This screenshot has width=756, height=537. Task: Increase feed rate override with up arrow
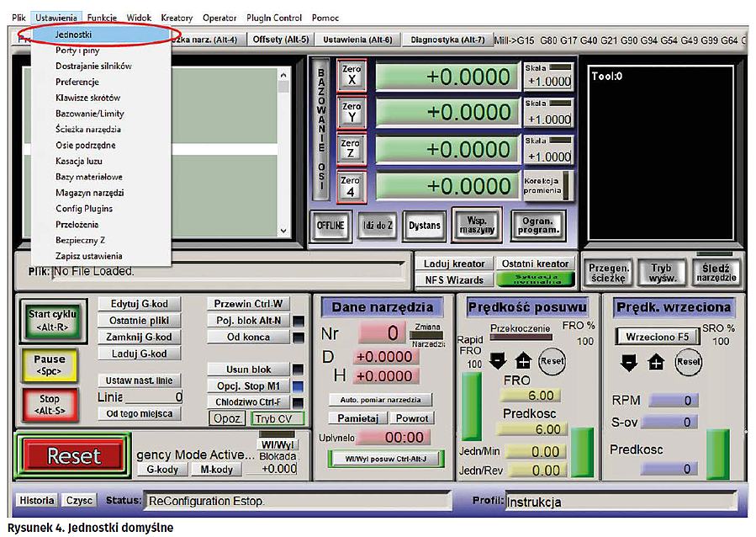pyautogui.click(x=523, y=361)
